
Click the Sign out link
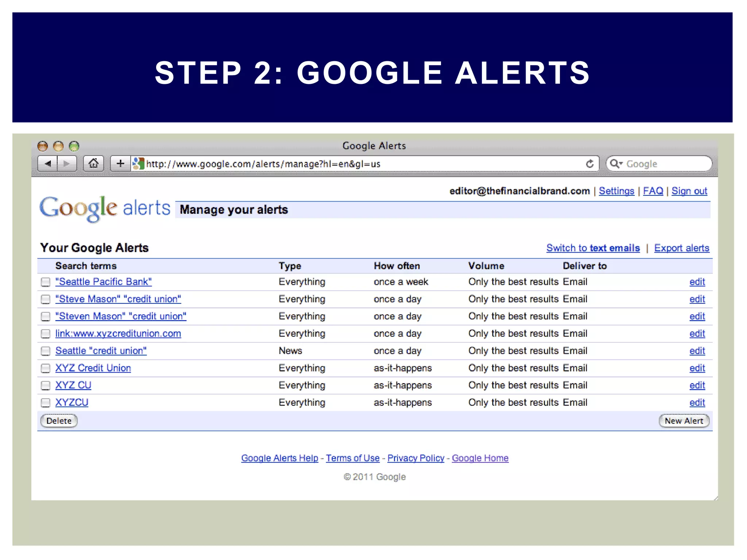pyautogui.click(x=689, y=191)
